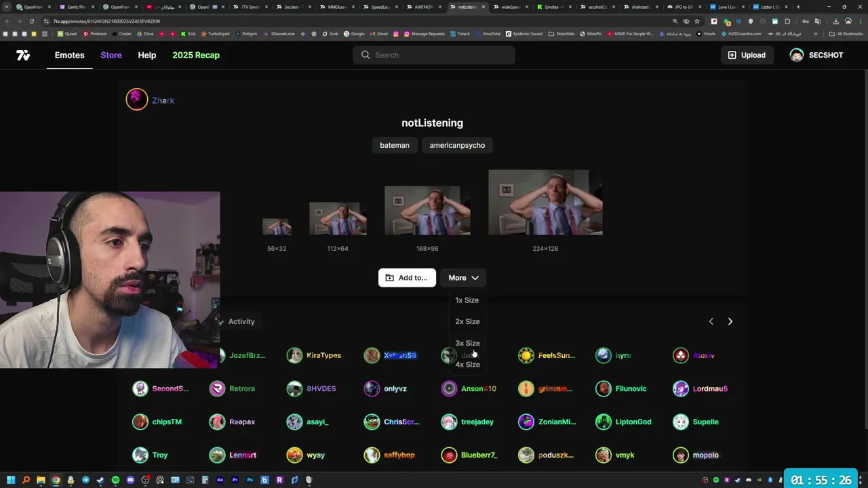Open saffybop channel link
The height and width of the screenshot is (488, 868).
click(x=399, y=455)
